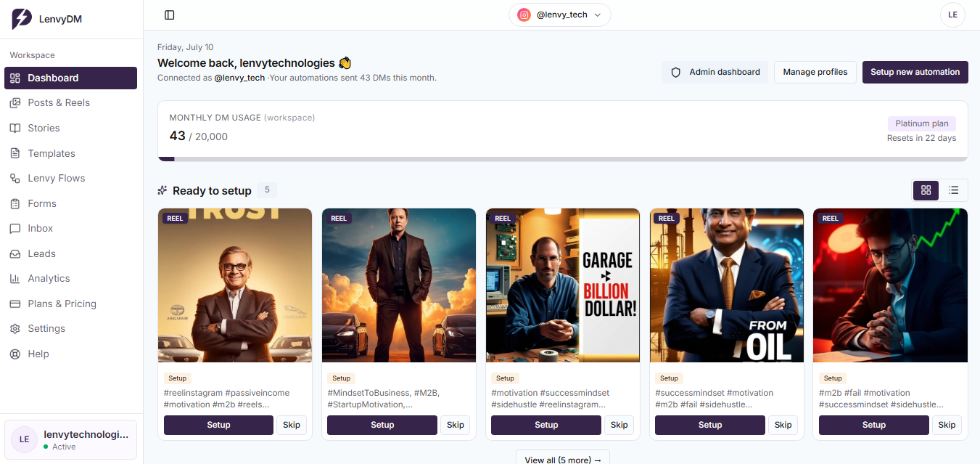
Task: Open Analytics page
Action: coord(70,278)
